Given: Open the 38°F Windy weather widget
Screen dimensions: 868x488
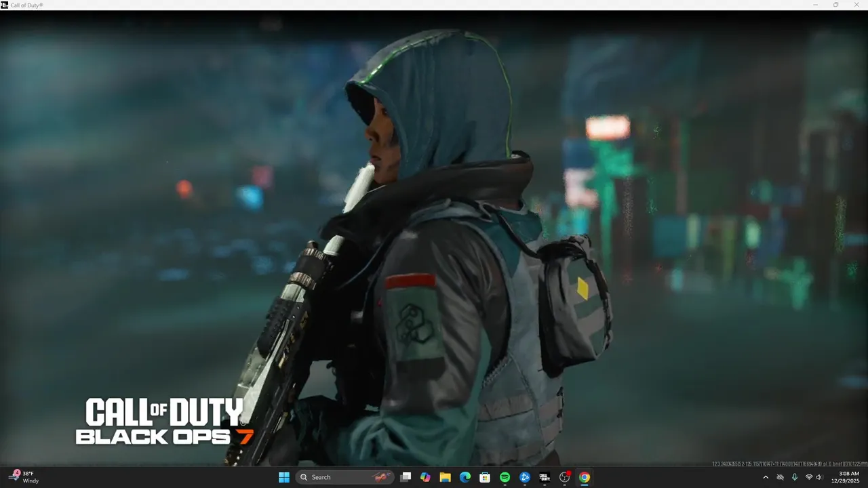Looking at the screenshot, I should coord(24,477).
